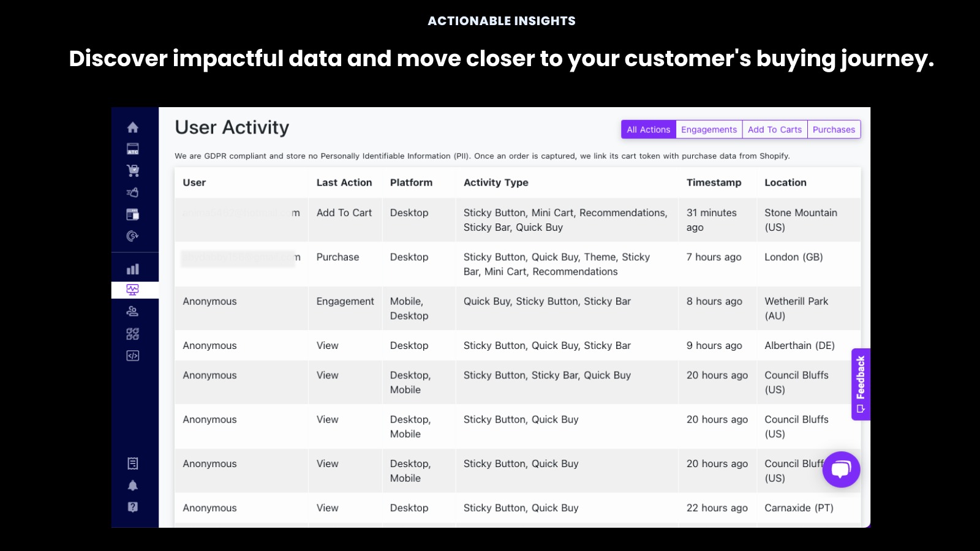Open the layout template icon in sidebar

[132, 214]
